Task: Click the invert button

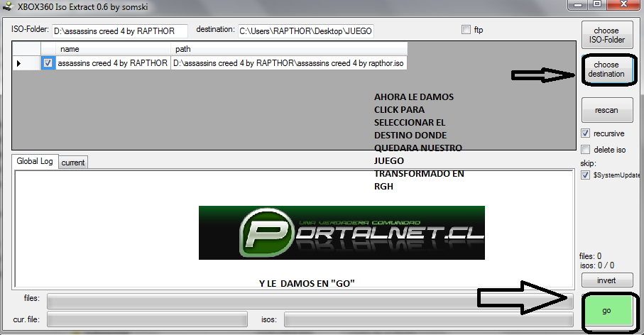Action: click(606, 280)
